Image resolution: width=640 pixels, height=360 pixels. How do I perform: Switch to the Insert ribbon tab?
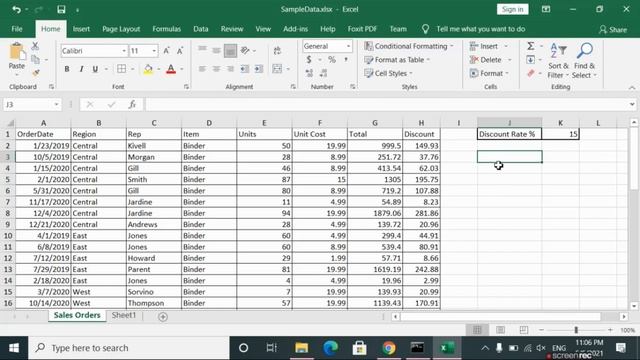81,29
